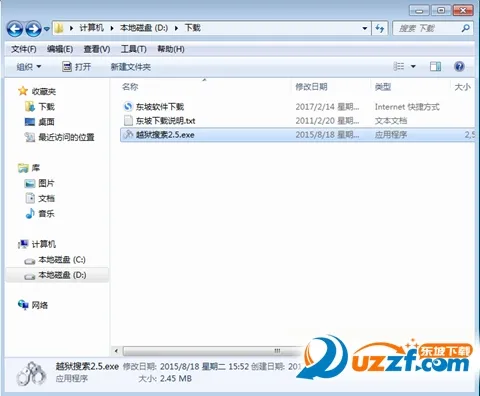The width and height of the screenshot is (480, 396).
Task: Open 下载 under 收藏夹 in the sidebar
Action: click(x=46, y=107)
